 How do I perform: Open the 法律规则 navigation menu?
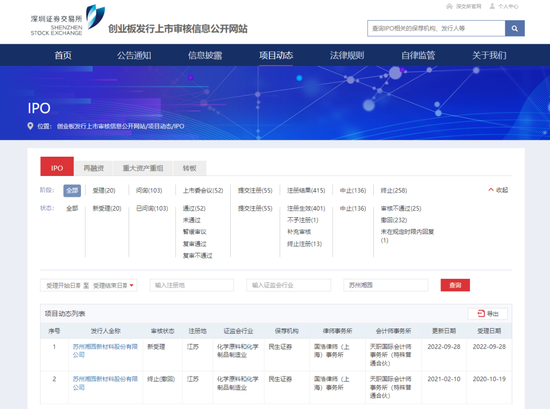pos(347,55)
